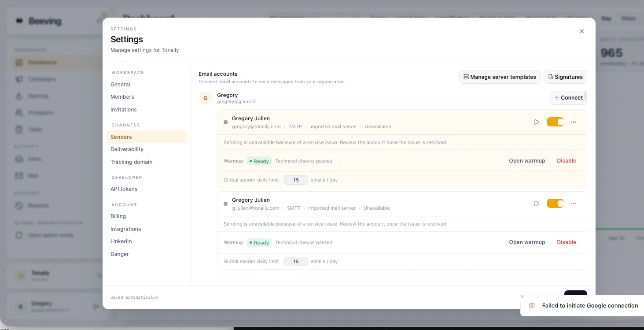
Task: Close the Settings dialog with the X
Action: (x=581, y=31)
